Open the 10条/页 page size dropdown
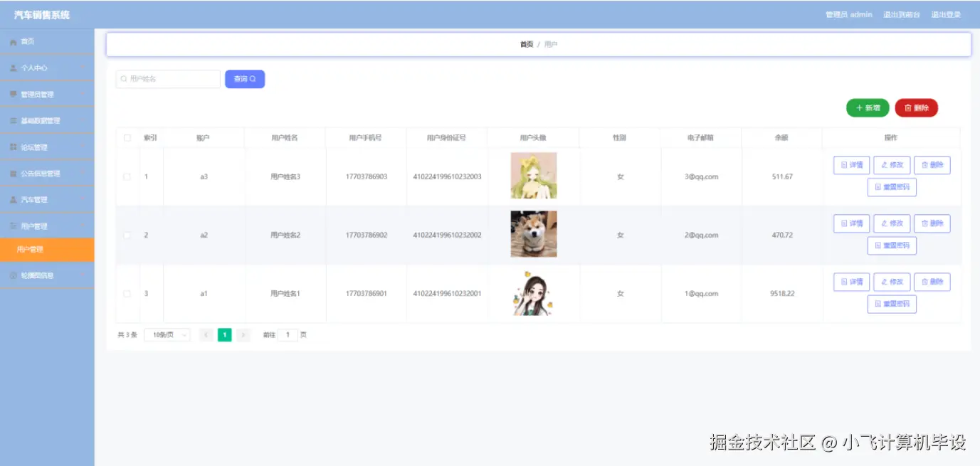The image size is (980, 466). point(166,334)
